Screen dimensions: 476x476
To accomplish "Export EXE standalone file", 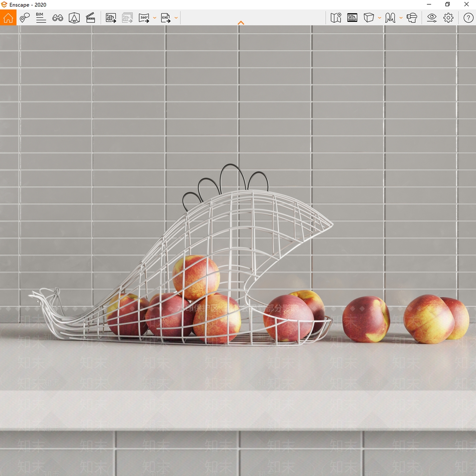I will 166,18.
